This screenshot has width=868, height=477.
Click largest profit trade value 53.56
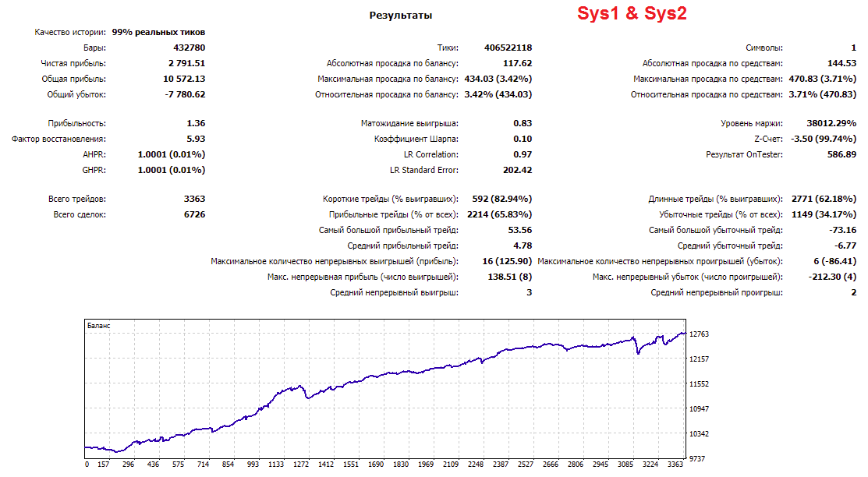click(520, 230)
